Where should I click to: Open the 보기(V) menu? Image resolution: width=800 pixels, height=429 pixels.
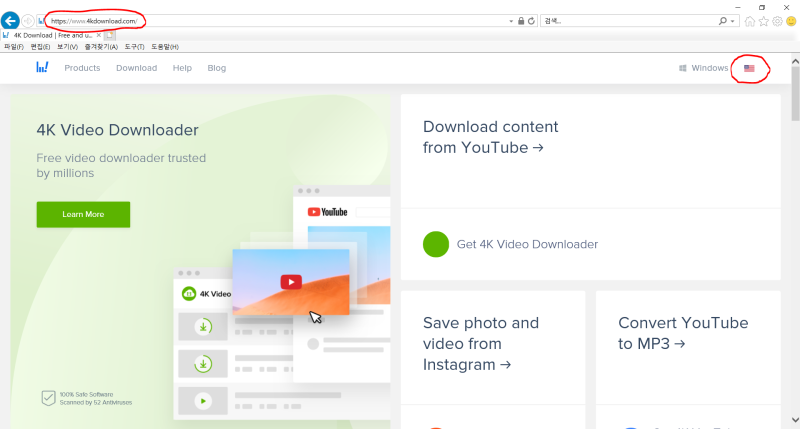(x=67, y=46)
